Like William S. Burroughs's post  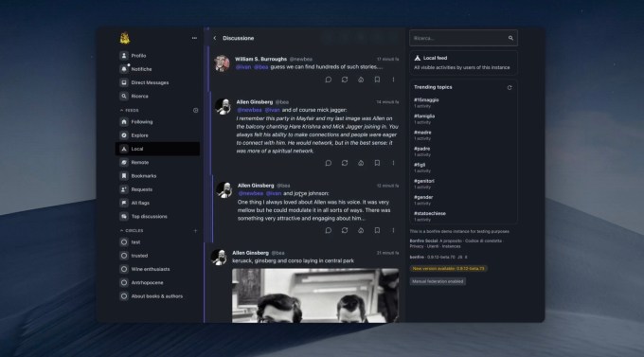click(361, 80)
